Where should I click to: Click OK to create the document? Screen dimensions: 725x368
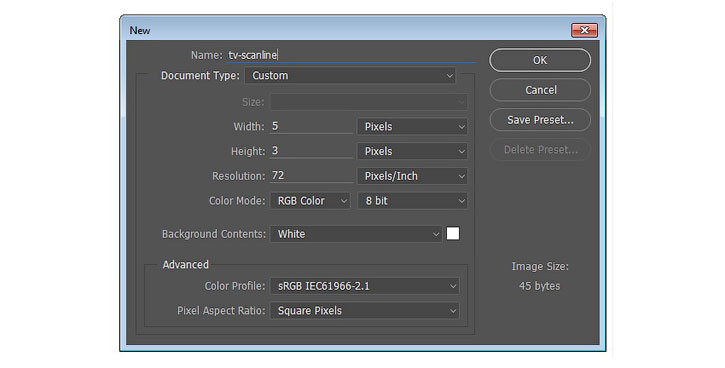click(x=540, y=60)
